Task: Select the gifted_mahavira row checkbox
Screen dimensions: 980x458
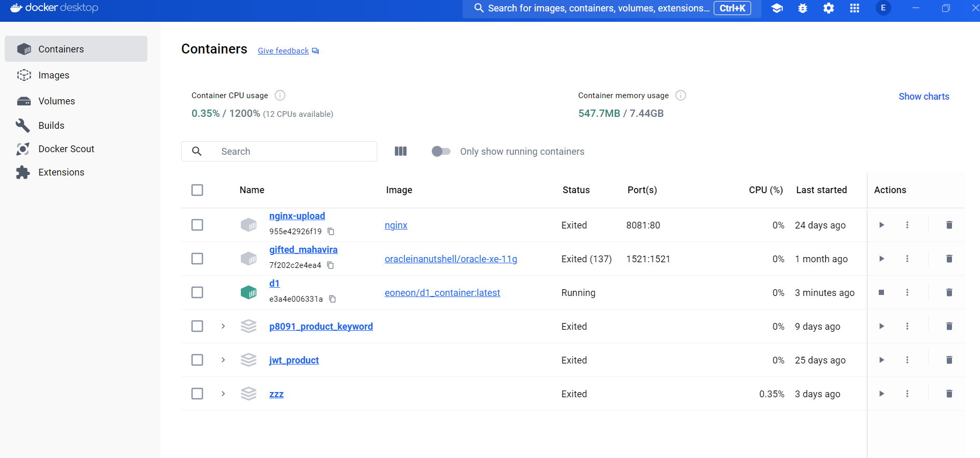Action: tap(197, 259)
